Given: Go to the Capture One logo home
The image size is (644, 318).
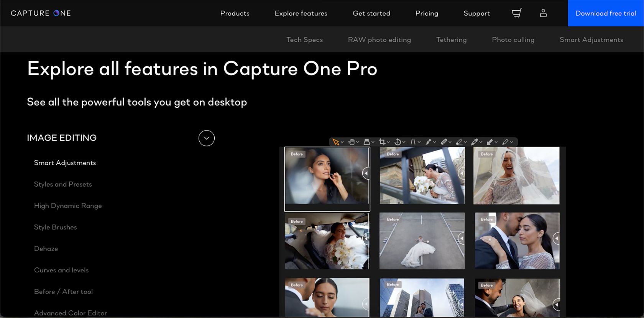Looking at the screenshot, I should coord(41,13).
